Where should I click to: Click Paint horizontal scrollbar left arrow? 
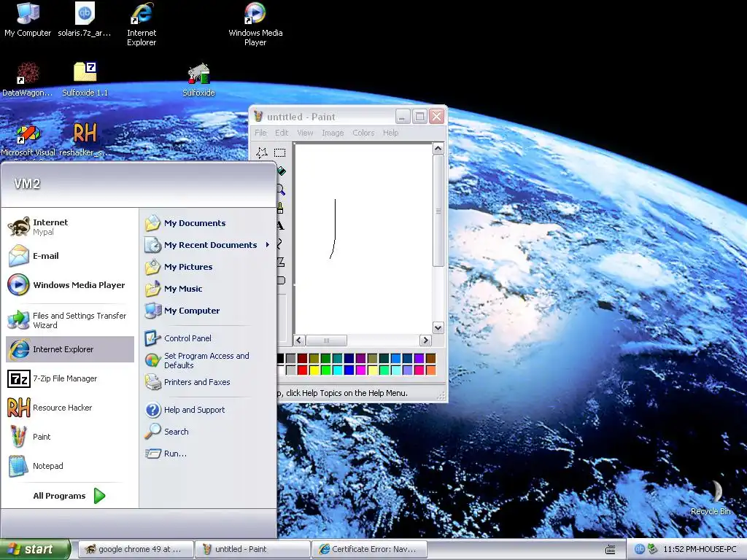(299, 340)
